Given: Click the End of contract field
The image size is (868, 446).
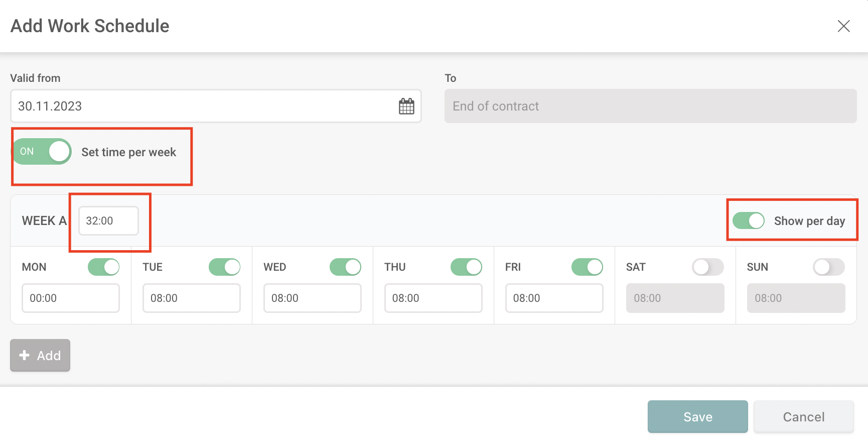Looking at the screenshot, I should [651, 106].
